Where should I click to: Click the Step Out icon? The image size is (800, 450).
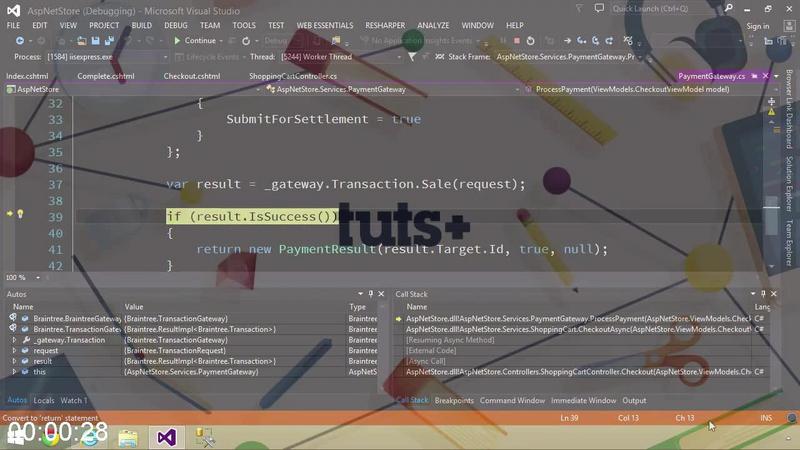tap(609, 41)
